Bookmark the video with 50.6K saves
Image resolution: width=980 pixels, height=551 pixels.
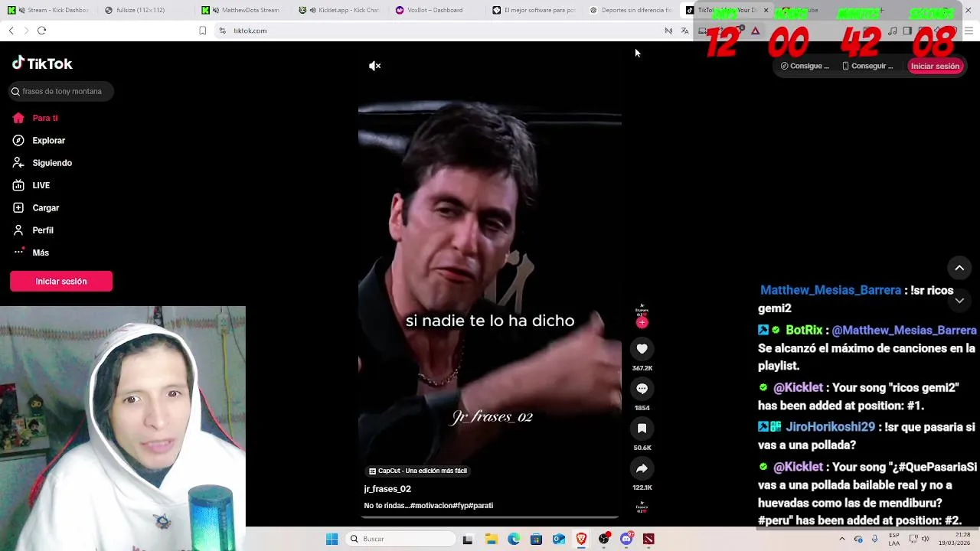[642, 429]
